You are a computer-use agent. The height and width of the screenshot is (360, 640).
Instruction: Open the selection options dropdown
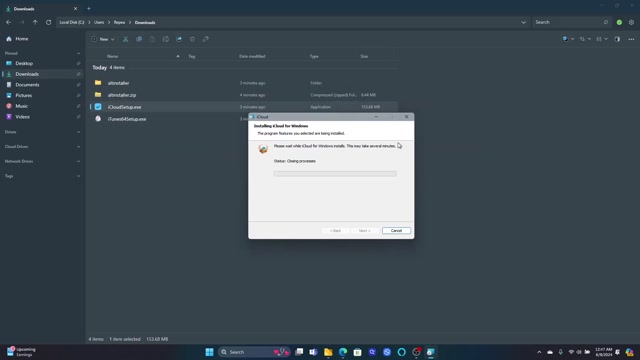point(568,39)
